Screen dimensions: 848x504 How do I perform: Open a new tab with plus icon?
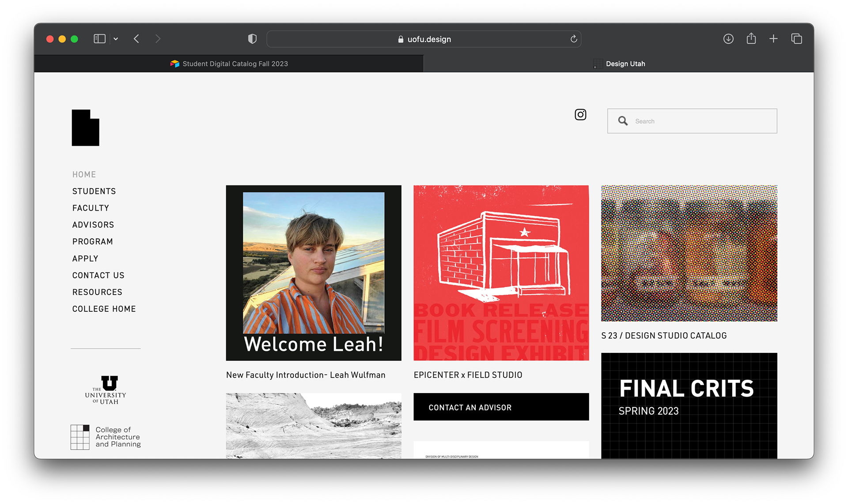tap(773, 39)
